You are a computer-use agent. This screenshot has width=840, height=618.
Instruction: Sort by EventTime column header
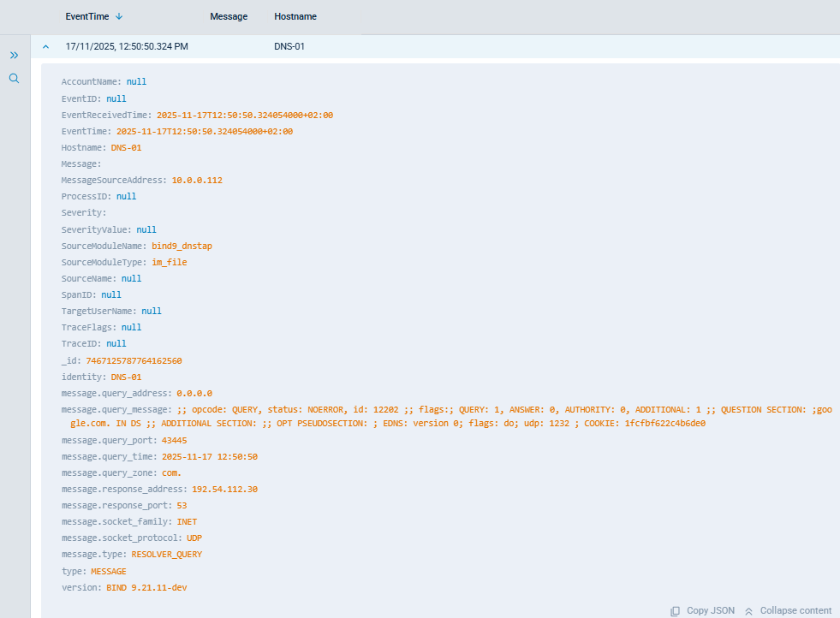(x=86, y=16)
